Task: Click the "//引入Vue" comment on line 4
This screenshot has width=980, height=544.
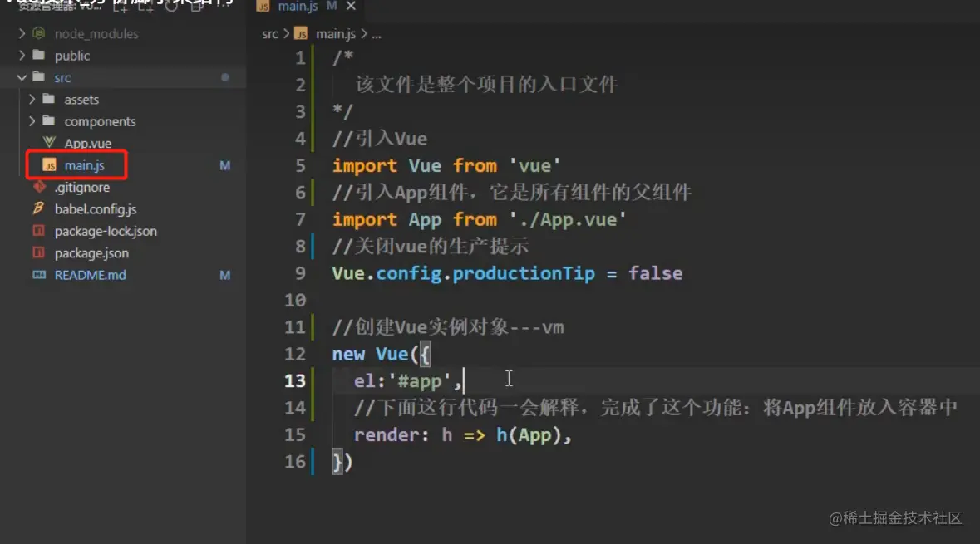Action: 379,139
